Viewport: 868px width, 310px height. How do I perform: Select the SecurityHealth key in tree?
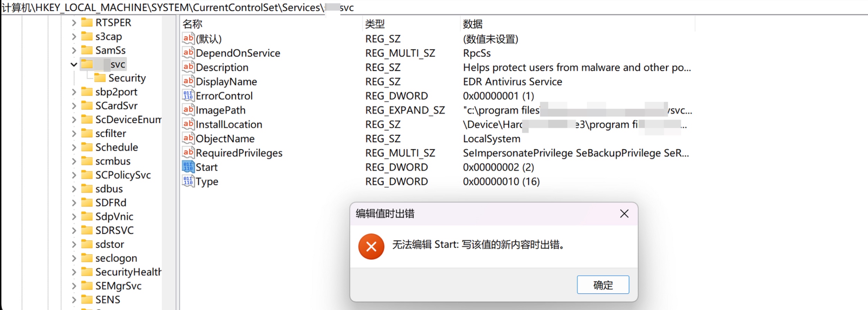coord(128,272)
